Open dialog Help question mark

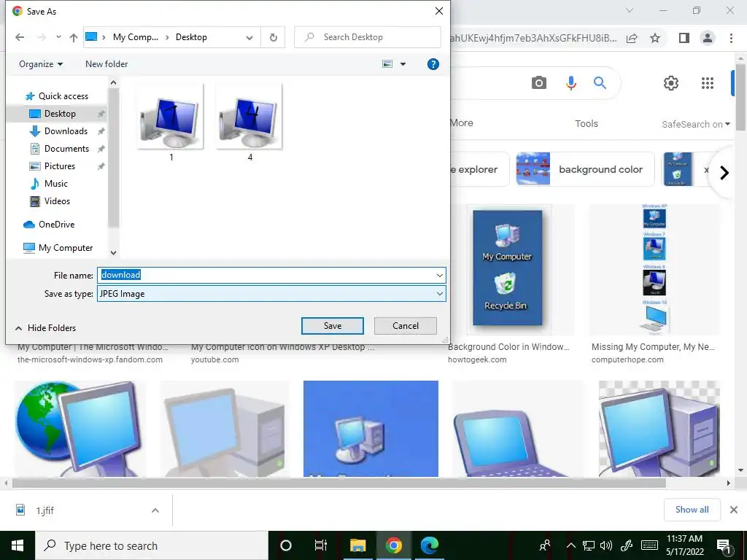click(433, 64)
